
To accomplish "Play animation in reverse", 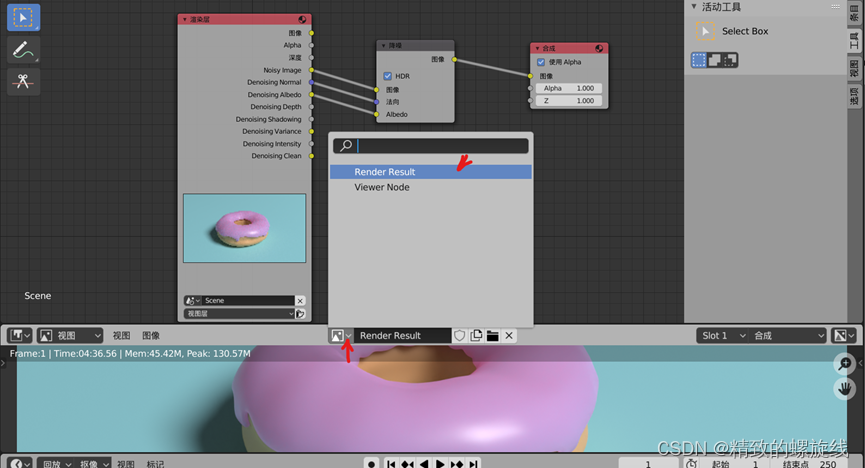I will [424, 464].
